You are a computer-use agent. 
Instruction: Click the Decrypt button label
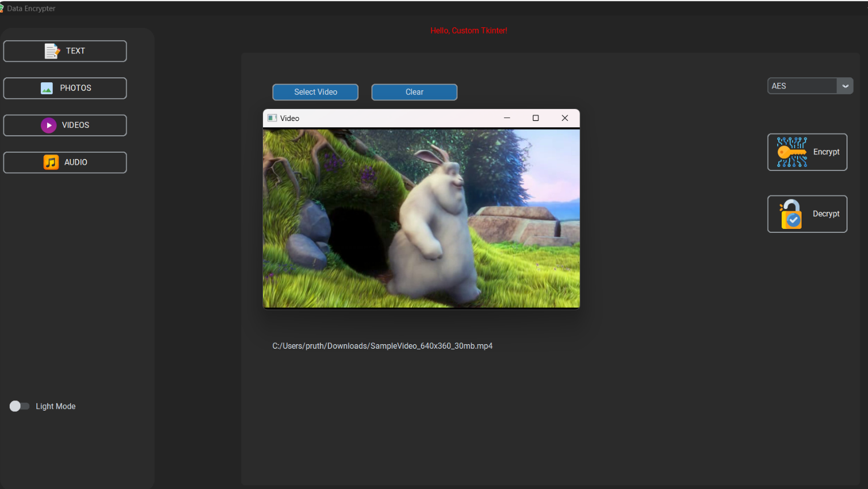pos(826,214)
